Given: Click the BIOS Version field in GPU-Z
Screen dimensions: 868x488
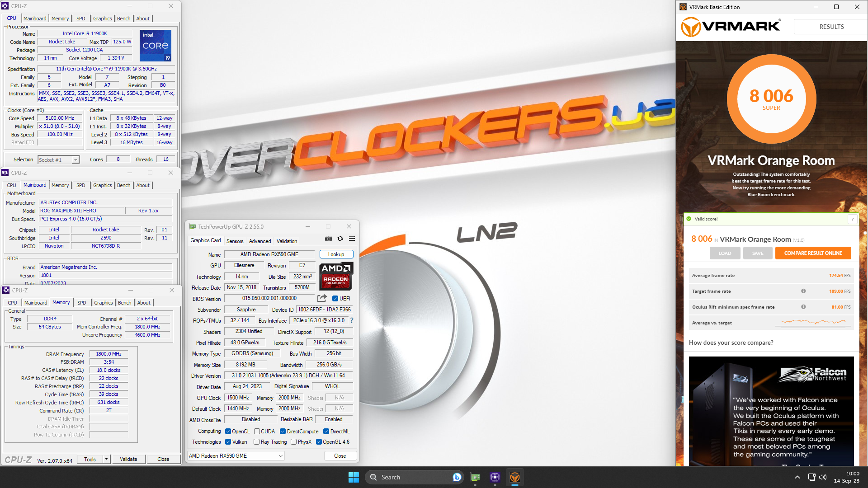Looking at the screenshot, I should [x=269, y=298].
